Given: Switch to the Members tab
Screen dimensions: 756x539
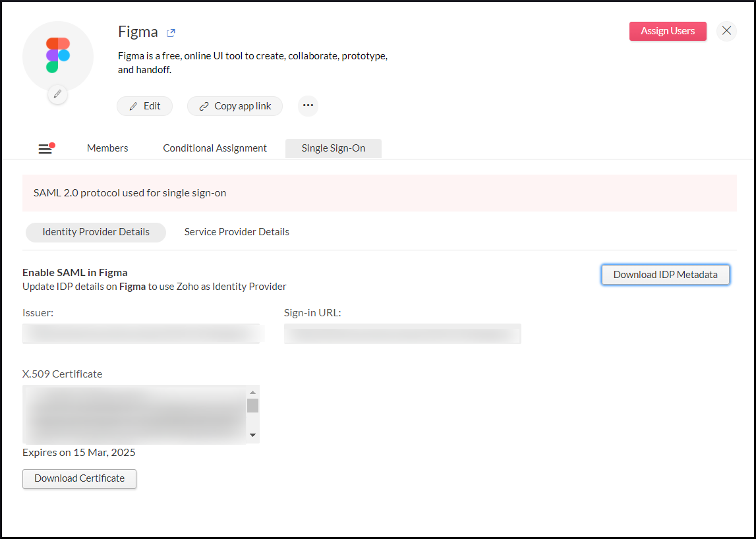Looking at the screenshot, I should 107,148.
